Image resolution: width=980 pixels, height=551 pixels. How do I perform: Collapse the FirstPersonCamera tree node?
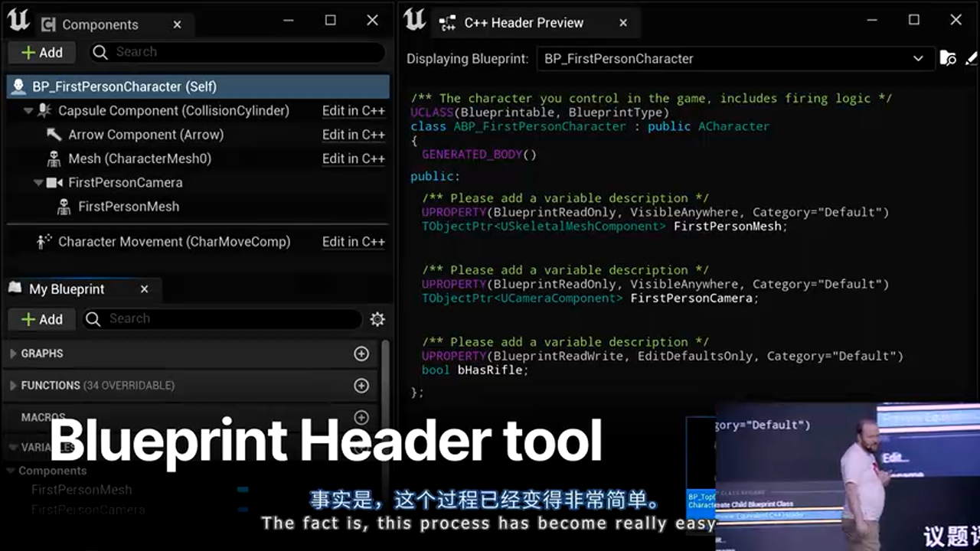[x=38, y=183]
